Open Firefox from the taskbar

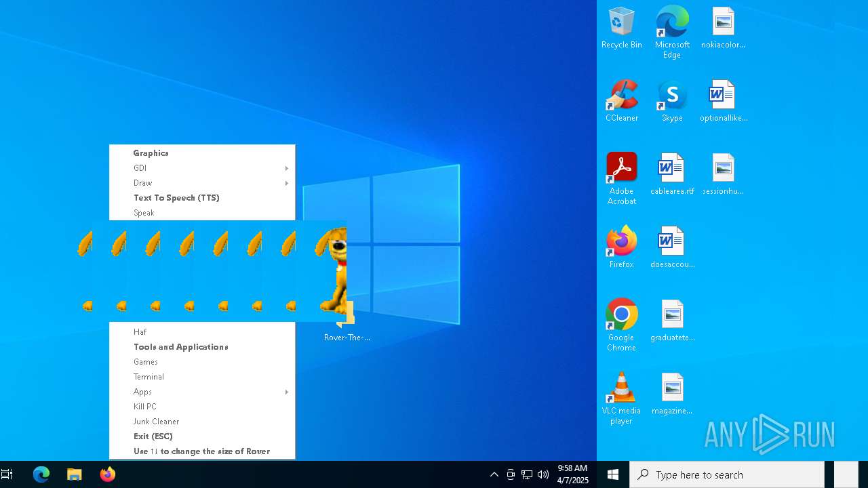[x=107, y=474]
